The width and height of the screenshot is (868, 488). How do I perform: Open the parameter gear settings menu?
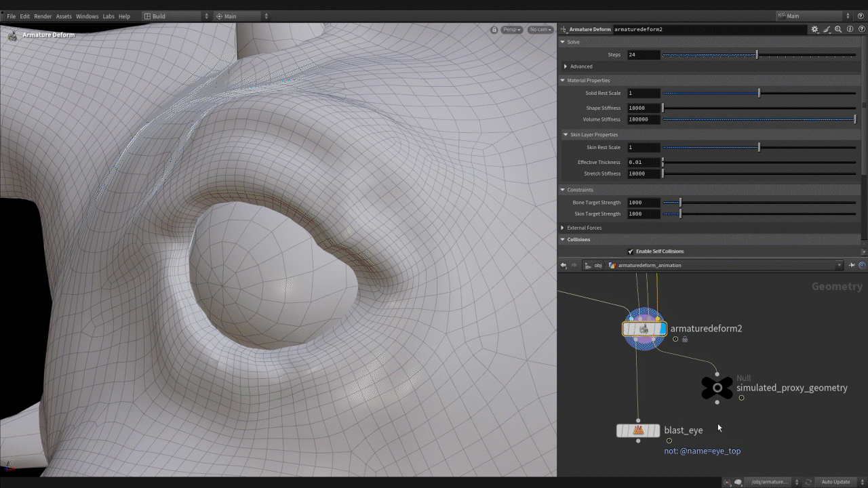(814, 30)
